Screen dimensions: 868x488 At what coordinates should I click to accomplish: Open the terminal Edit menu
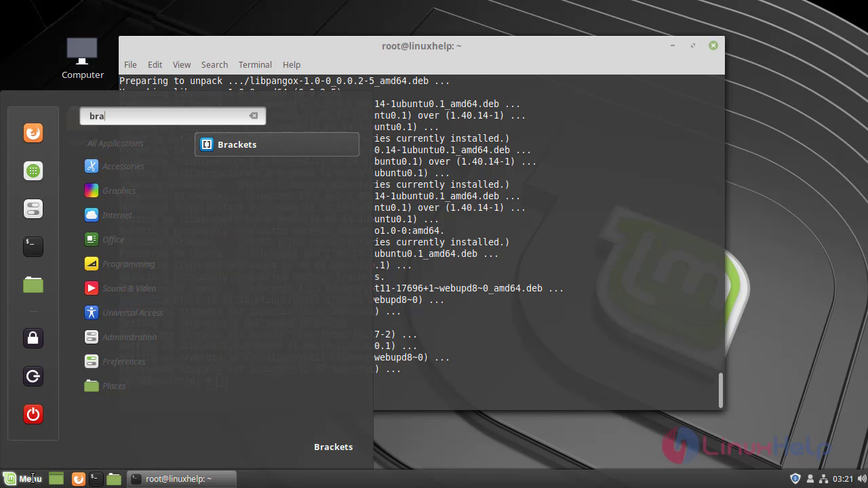pos(155,64)
